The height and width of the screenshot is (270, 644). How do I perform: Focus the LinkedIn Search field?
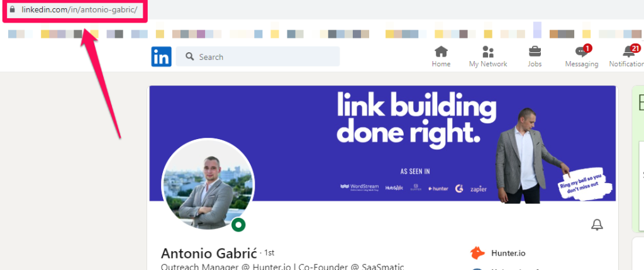point(257,56)
